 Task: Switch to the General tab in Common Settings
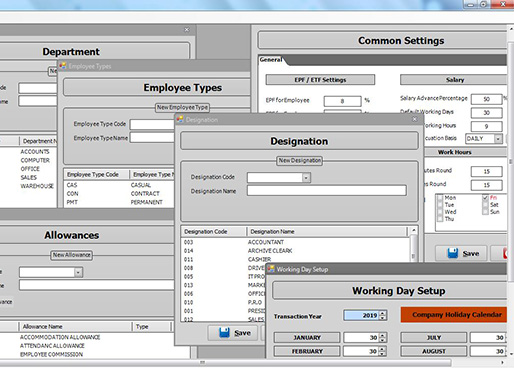pos(271,60)
